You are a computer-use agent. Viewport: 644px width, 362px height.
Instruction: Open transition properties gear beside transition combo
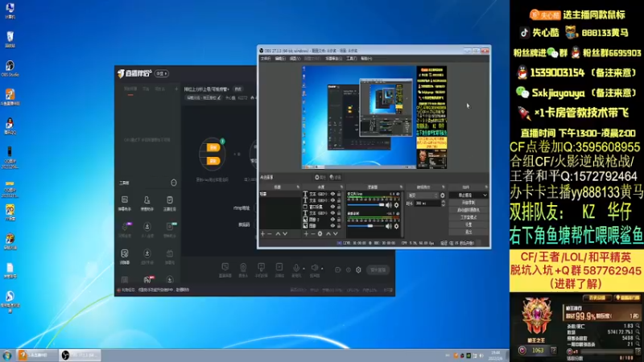pos(442,195)
